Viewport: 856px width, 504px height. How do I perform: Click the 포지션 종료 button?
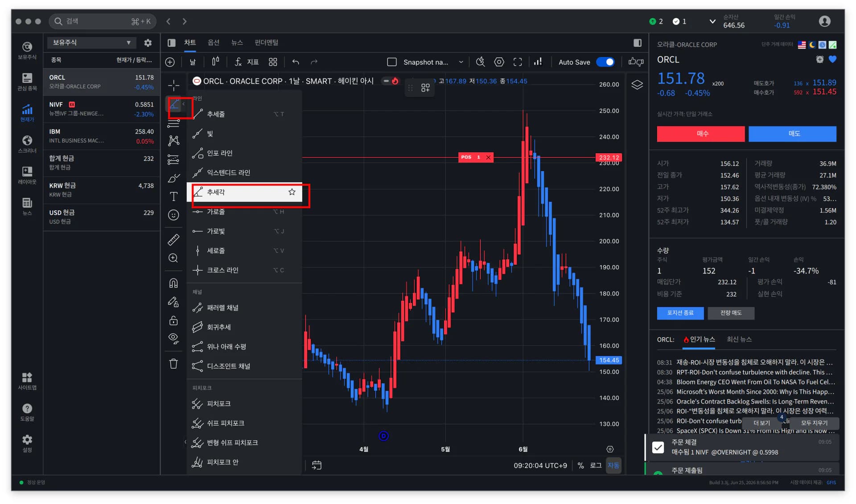tap(680, 313)
